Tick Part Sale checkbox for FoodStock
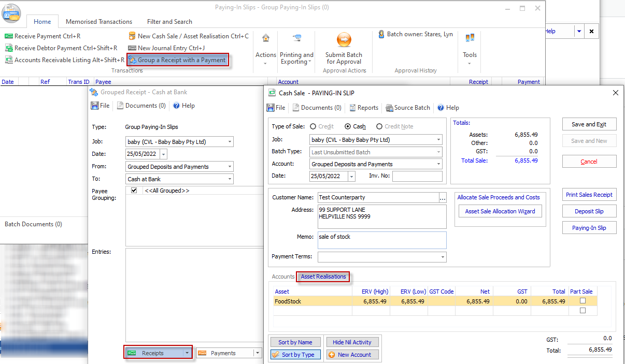 583,301
